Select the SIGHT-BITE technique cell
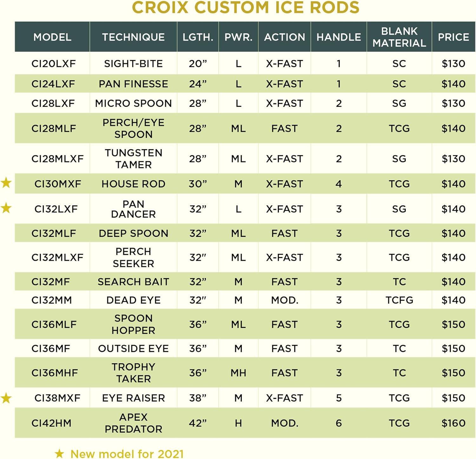Image resolution: width=476 pixels, height=459 pixels. click(133, 64)
